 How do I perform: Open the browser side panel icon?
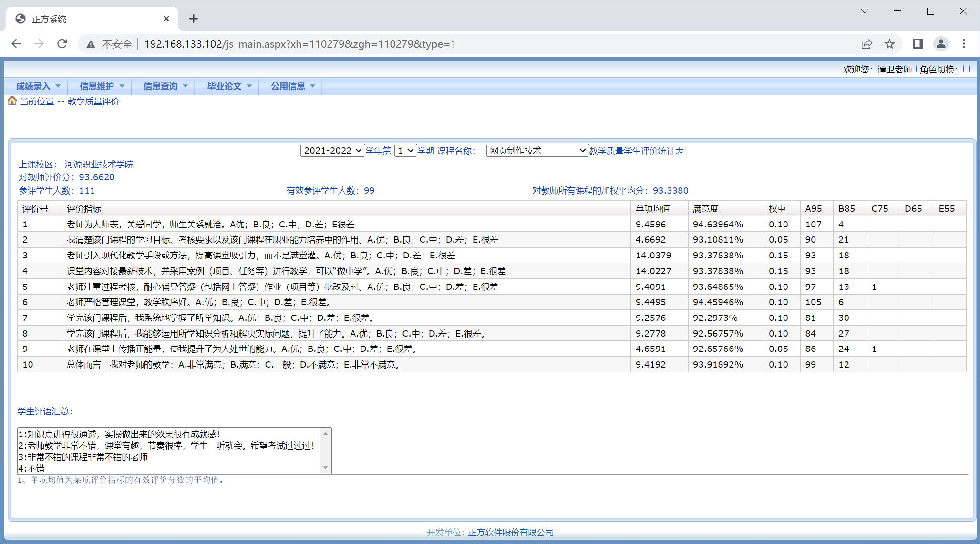pos(918,44)
